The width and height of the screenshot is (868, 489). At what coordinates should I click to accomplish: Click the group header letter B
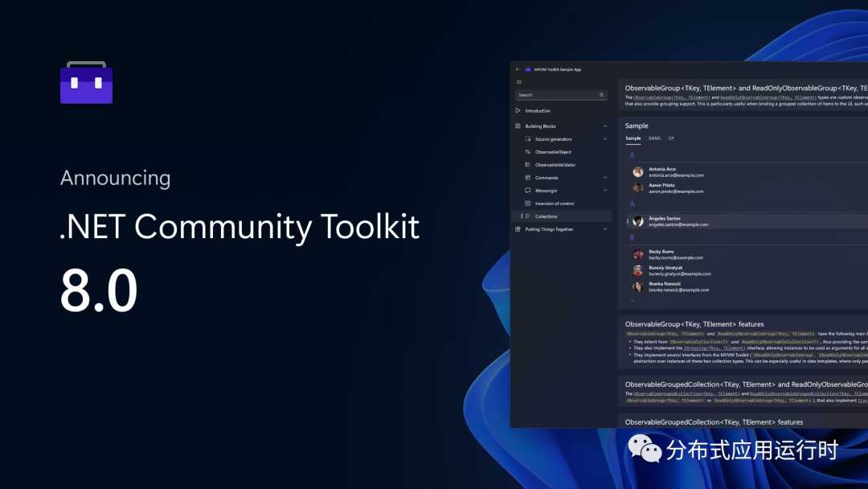click(632, 237)
